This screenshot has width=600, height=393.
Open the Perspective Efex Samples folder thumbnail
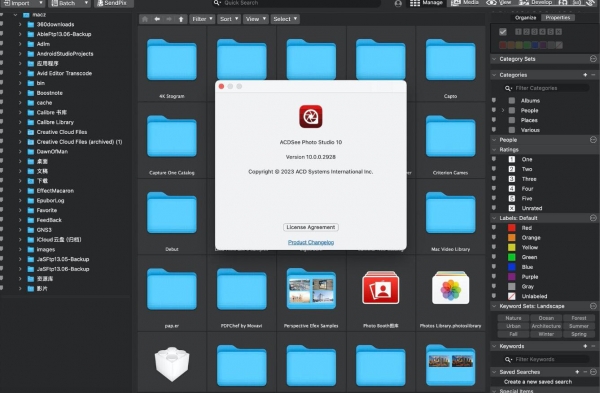311,289
